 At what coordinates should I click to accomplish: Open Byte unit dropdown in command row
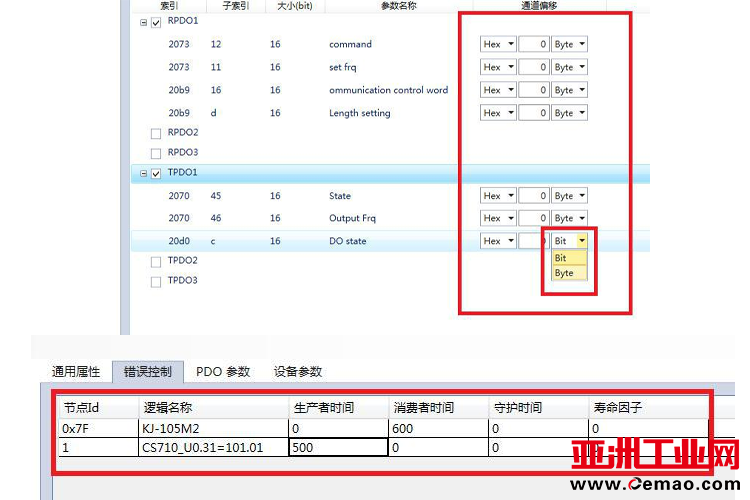coord(569,44)
